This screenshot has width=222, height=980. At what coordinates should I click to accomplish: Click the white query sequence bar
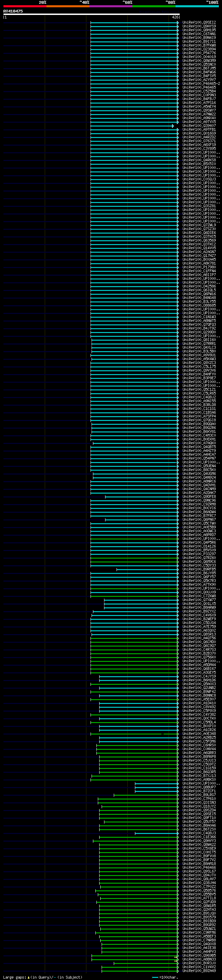pos(91,14)
